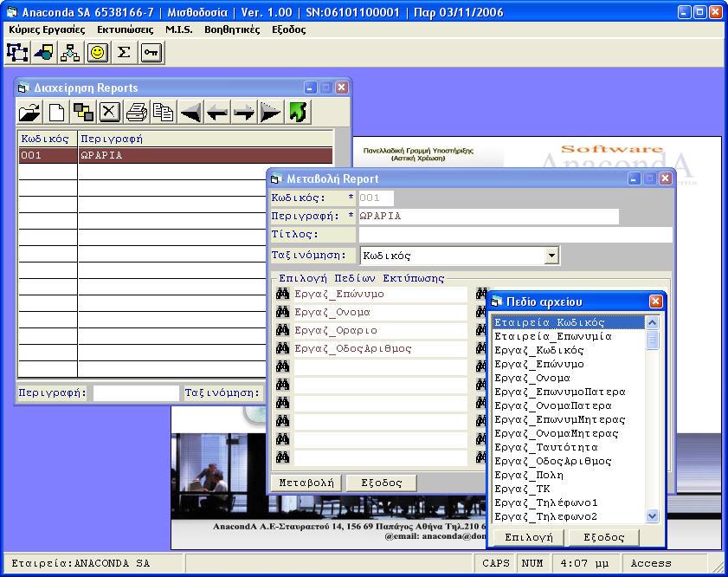Click binoculars of the fifth field row
The width and height of the screenshot is (728, 577).
(282, 366)
